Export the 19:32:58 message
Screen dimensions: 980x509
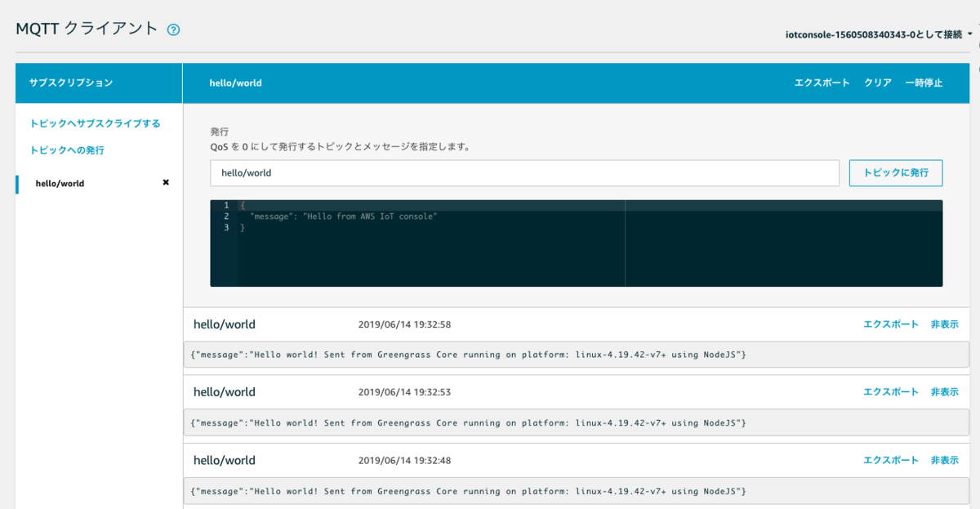coord(891,324)
